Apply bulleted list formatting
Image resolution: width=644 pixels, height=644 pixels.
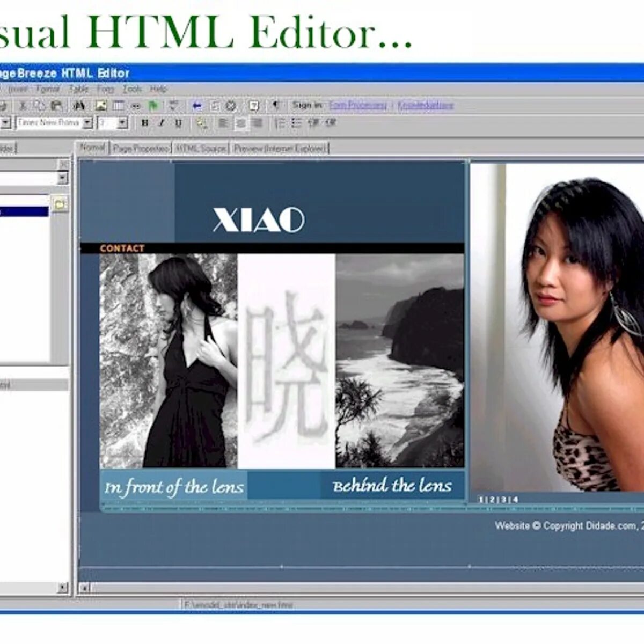[297, 123]
